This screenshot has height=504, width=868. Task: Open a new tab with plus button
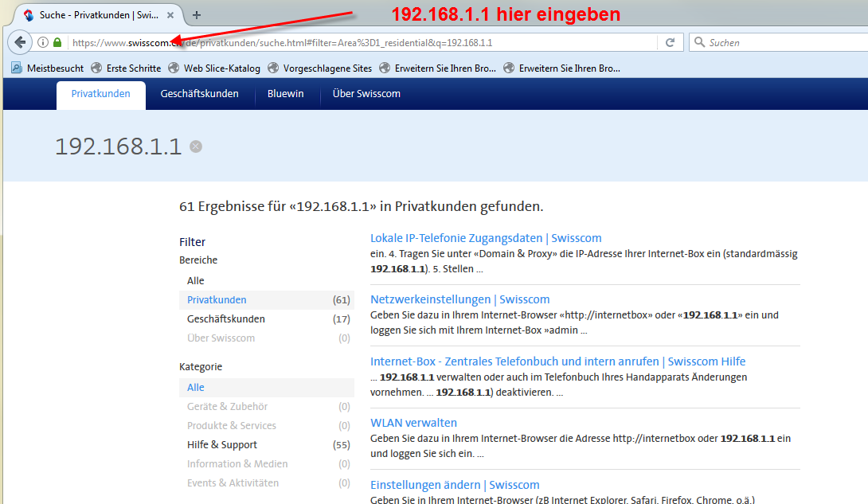[197, 14]
